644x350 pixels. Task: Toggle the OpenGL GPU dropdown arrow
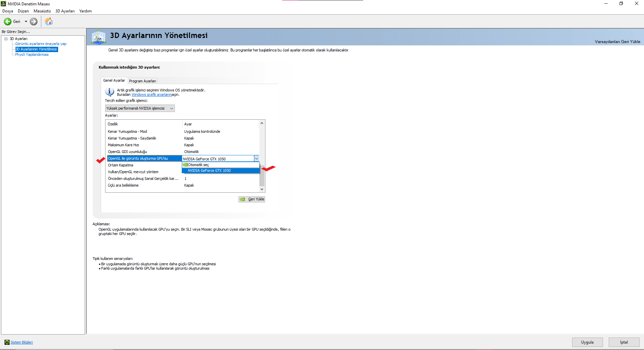[x=256, y=159]
